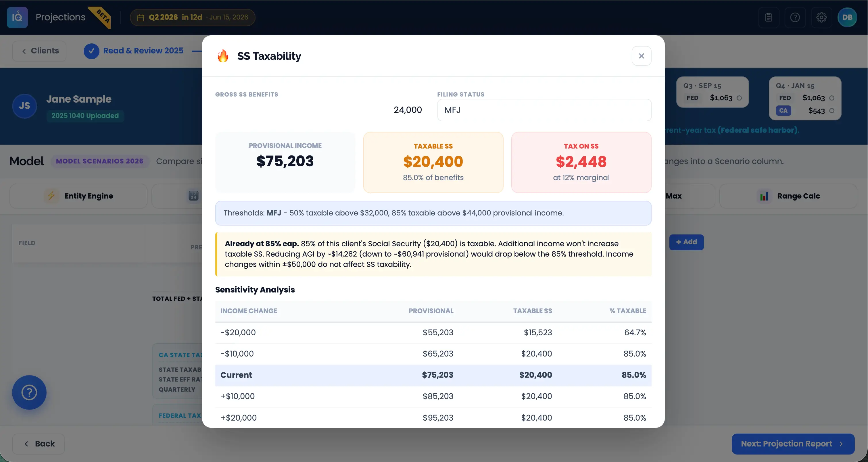Open the settings gear icon
Image resolution: width=868 pixels, height=462 pixels.
[821, 17]
